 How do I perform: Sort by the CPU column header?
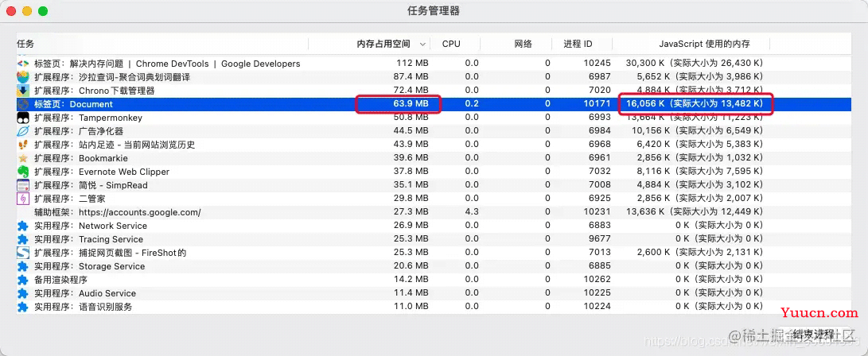pyautogui.click(x=451, y=44)
